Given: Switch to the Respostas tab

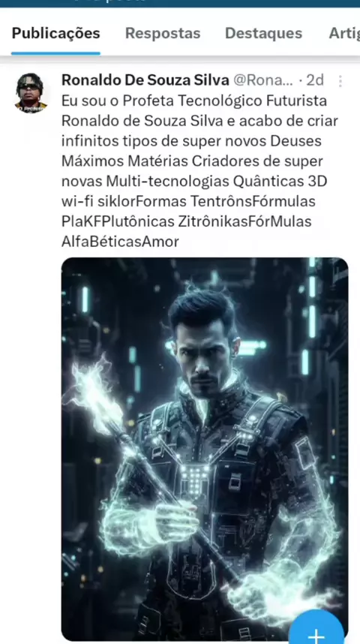Looking at the screenshot, I should (163, 33).
